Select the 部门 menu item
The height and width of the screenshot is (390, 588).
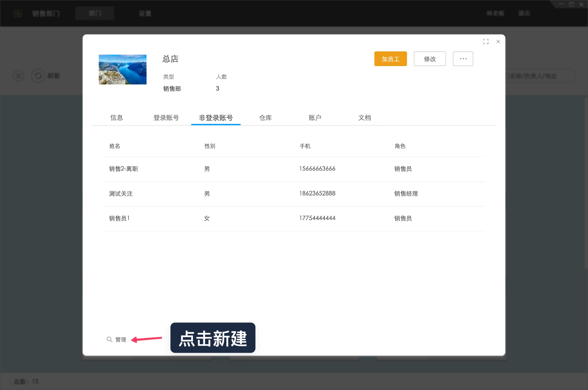coord(95,13)
